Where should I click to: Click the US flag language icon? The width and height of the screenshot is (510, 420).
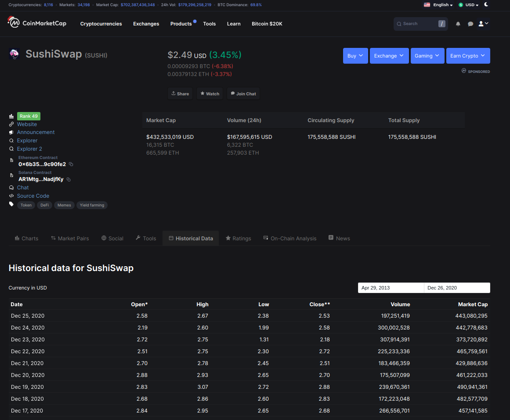pos(427,4)
